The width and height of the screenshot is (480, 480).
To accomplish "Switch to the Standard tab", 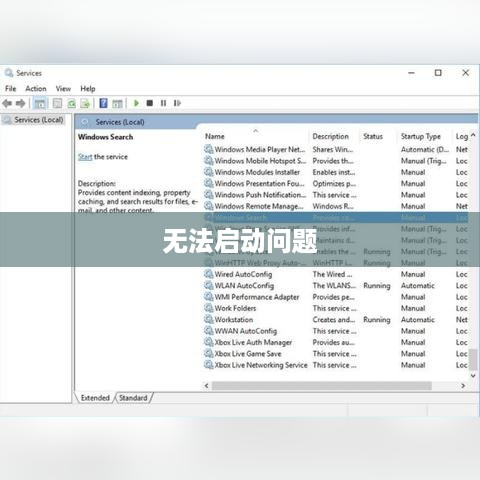I will point(133,398).
